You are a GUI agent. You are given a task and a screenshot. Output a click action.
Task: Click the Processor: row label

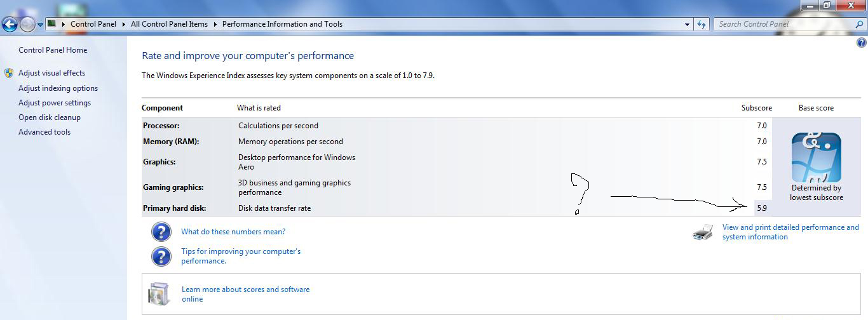(x=161, y=126)
